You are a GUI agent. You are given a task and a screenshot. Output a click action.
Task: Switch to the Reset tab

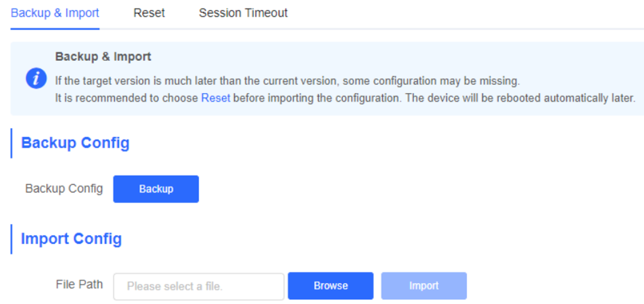[149, 13]
